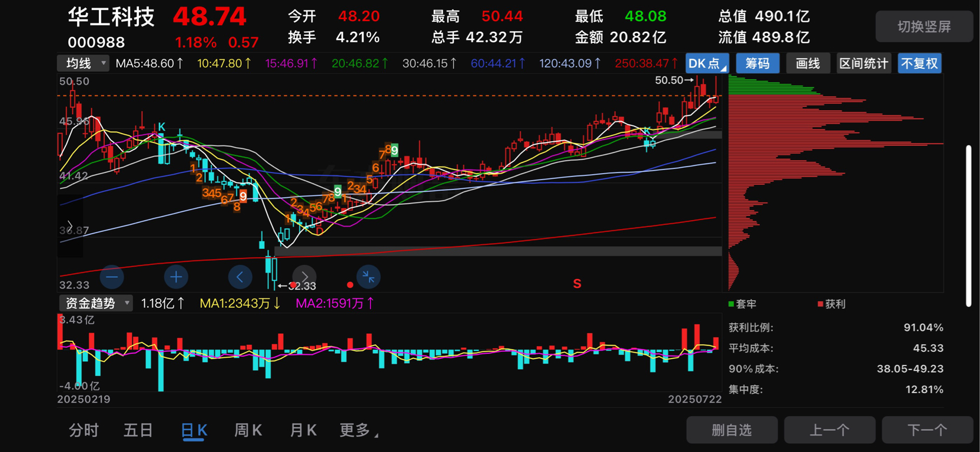Click the red S sell marker
The image size is (980, 452).
click(577, 284)
